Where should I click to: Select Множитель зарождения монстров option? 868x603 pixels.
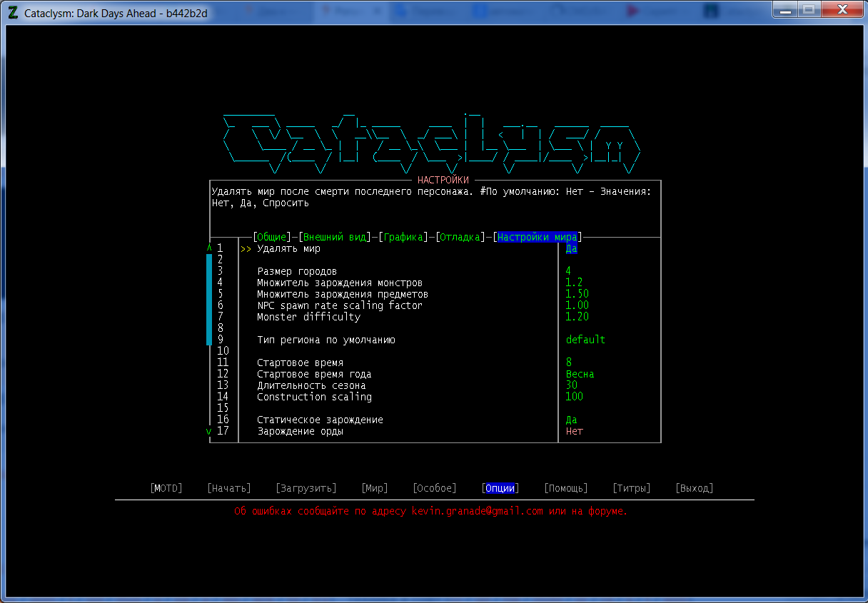(x=340, y=283)
